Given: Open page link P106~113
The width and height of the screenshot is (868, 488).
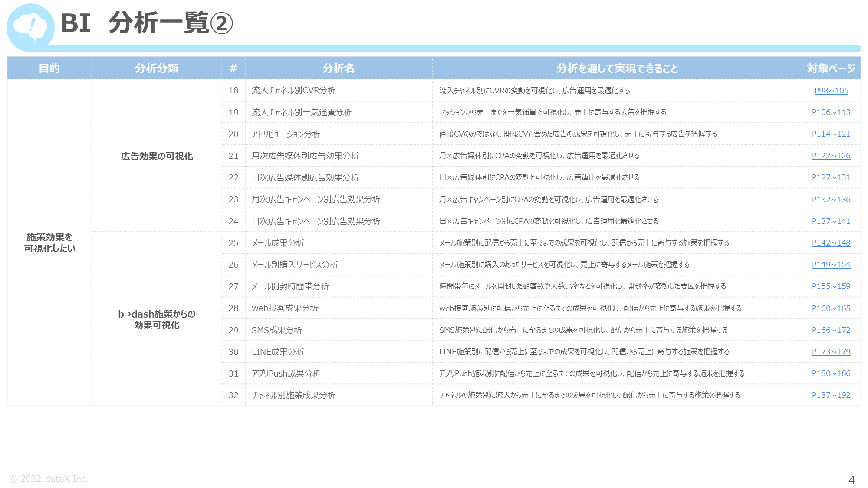Looking at the screenshot, I should coord(831,112).
